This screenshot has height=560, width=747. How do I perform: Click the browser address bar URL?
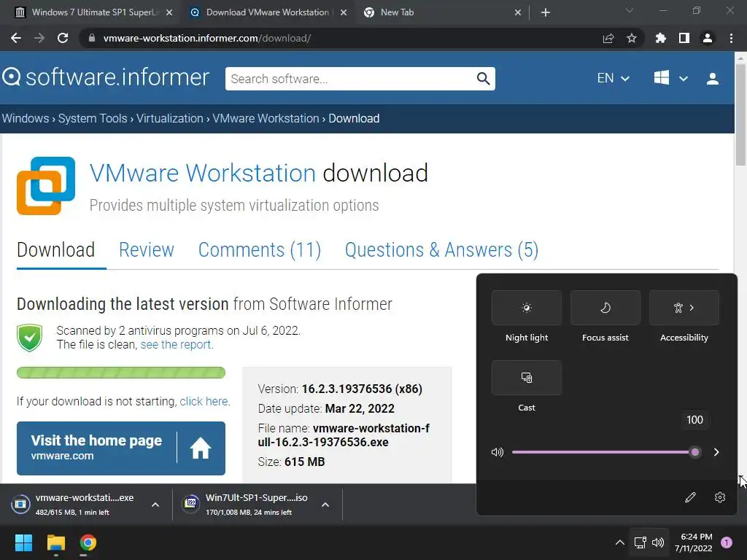point(207,38)
